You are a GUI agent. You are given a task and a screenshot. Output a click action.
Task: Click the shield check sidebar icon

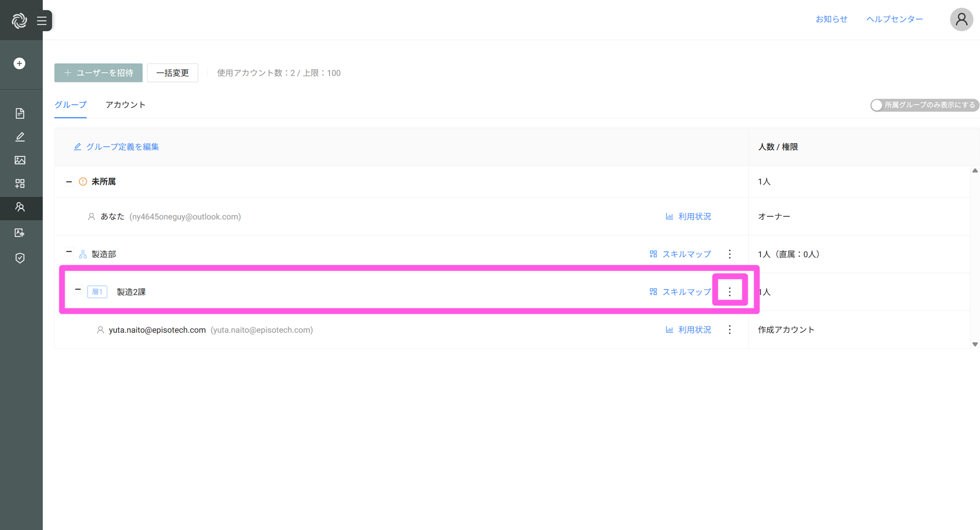click(x=20, y=258)
